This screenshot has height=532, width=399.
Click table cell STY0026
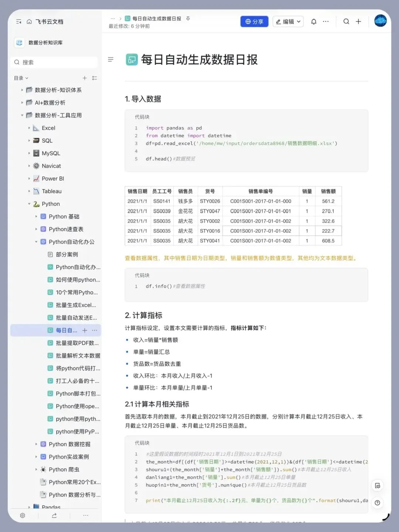210,201
